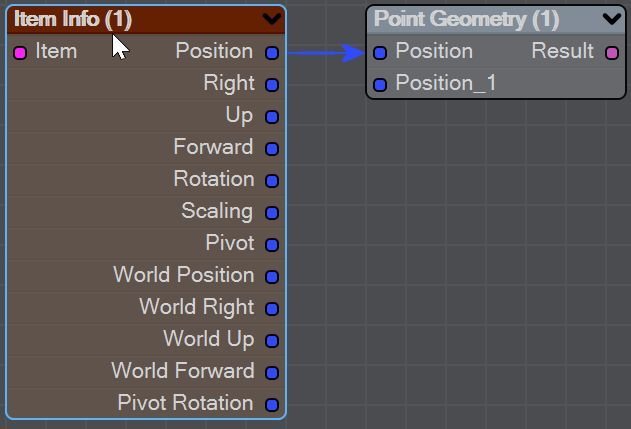Select the Pivot Rotation output port
Image resolution: width=631 pixels, height=429 pixels.
pos(272,404)
